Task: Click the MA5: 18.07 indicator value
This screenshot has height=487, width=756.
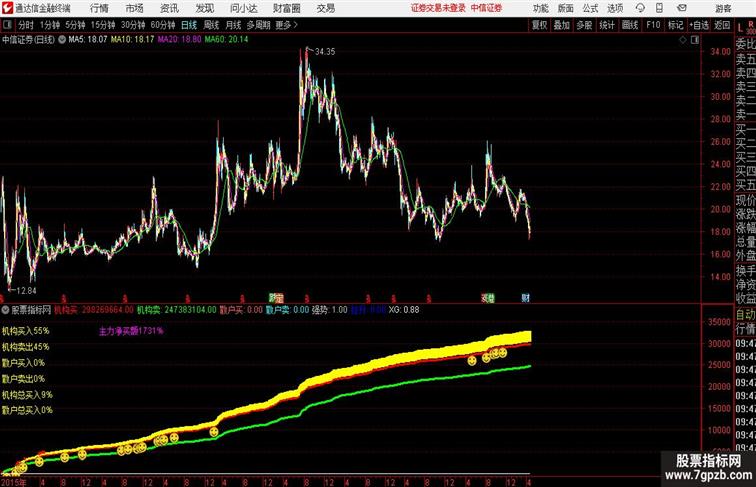Action: (x=88, y=40)
